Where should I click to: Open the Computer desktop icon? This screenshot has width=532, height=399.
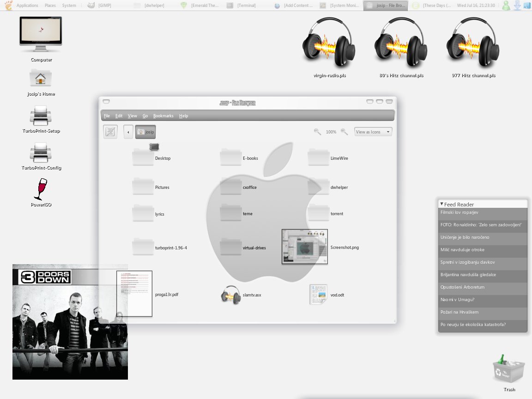tap(41, 34)
